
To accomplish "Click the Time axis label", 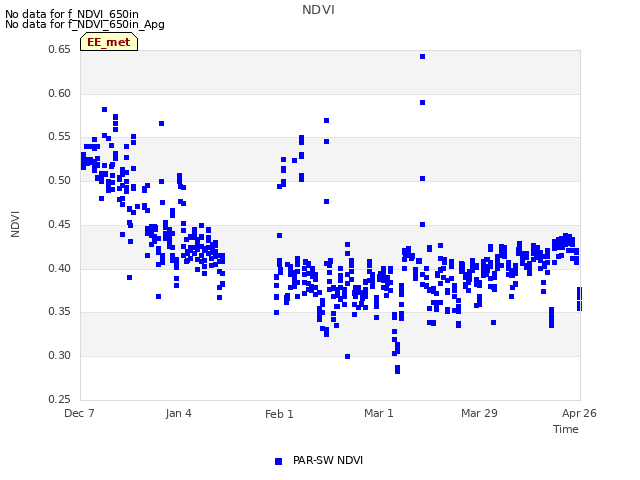I will 566,429.
